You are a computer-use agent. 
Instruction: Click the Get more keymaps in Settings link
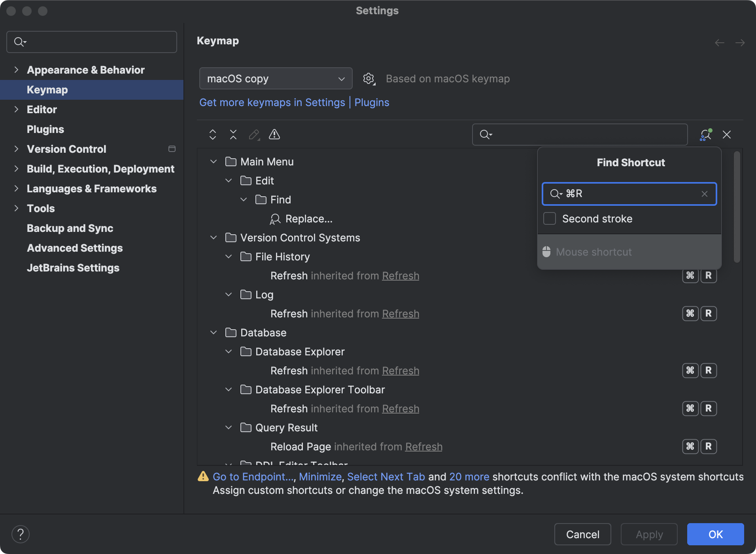click(272, 102)
